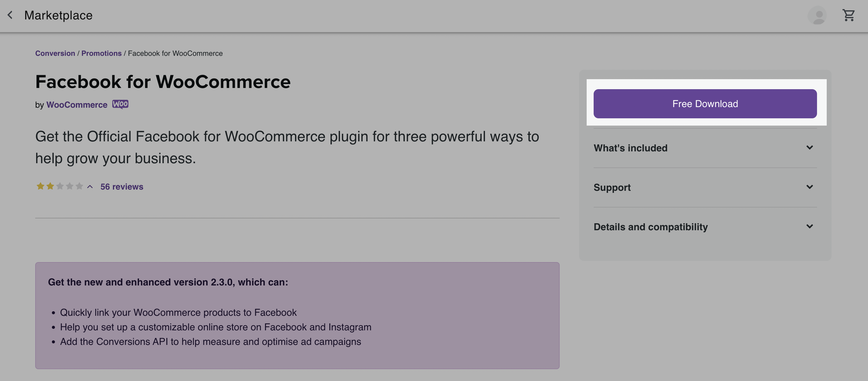868x381 pixels.
Task: Click the What's included heading
Action: (630, 148)
